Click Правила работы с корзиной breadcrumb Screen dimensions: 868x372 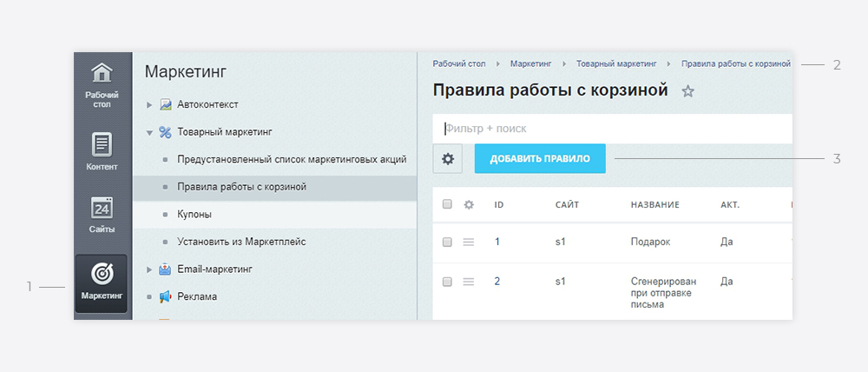pos(736,63)
